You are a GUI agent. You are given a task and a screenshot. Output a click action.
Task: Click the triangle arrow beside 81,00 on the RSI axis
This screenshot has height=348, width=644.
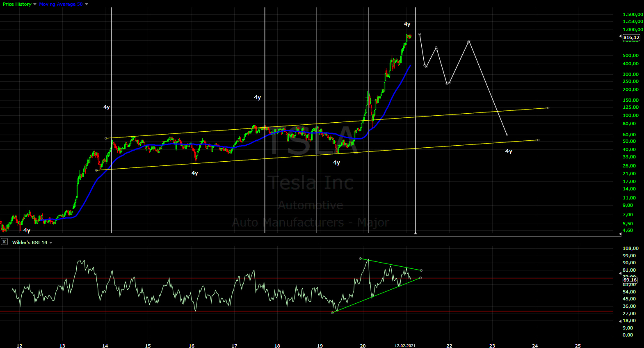coord(620,273)
